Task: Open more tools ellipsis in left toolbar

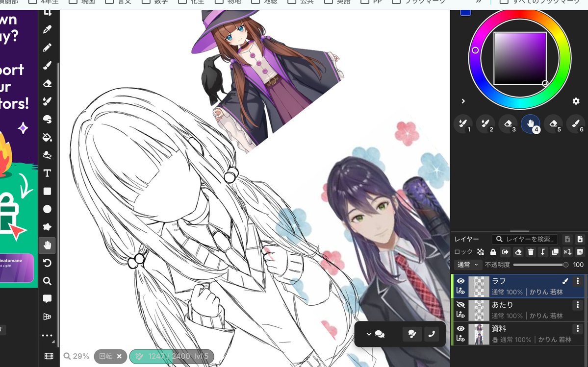Action: (47, 336)
